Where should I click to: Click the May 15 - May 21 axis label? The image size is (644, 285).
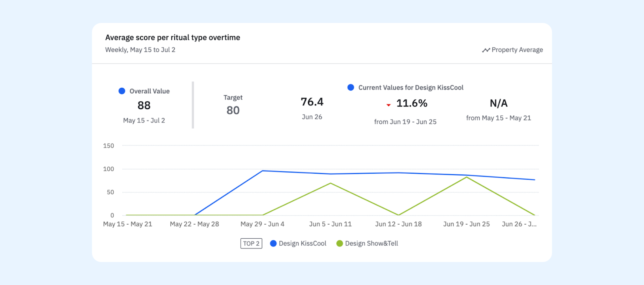click(x=128, y=224)
